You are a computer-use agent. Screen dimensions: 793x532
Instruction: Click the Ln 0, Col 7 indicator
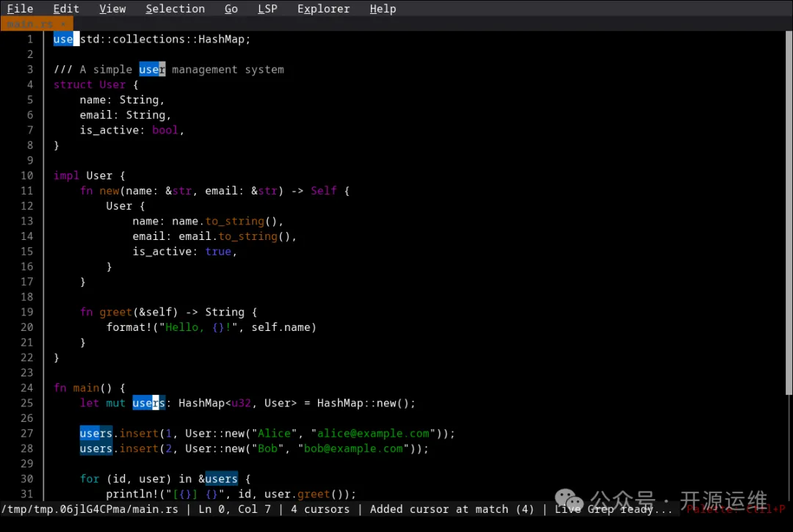[234, 509]
